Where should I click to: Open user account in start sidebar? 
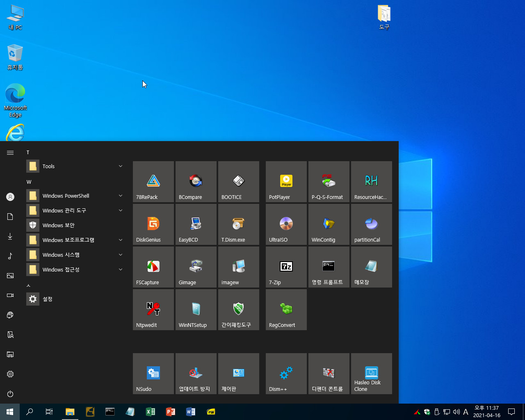coord(10,197)
